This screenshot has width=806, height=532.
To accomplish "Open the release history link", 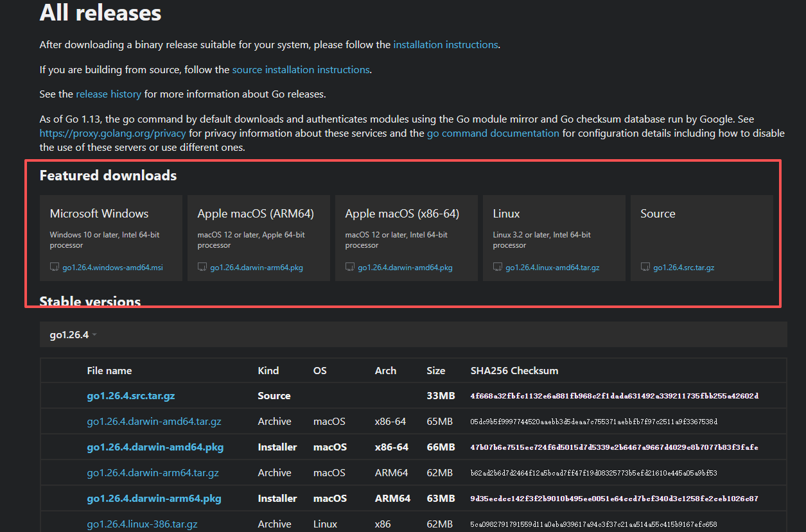I will (109, 94).
